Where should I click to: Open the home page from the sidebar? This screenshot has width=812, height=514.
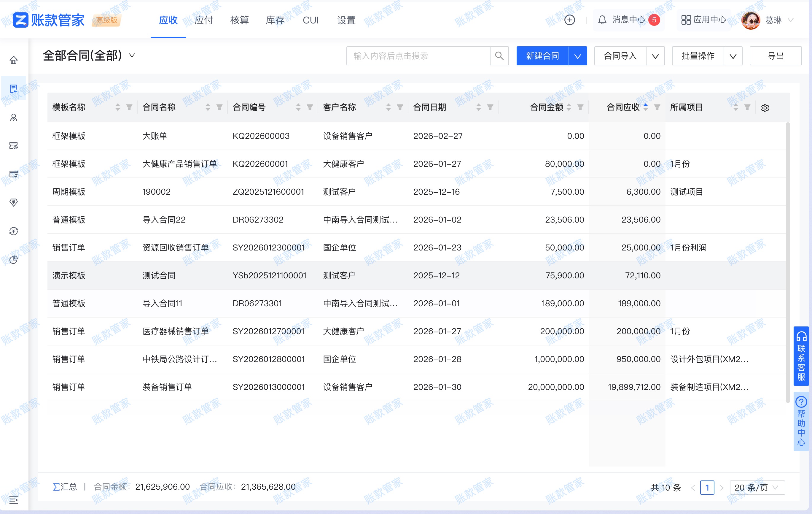coord(13,60)
